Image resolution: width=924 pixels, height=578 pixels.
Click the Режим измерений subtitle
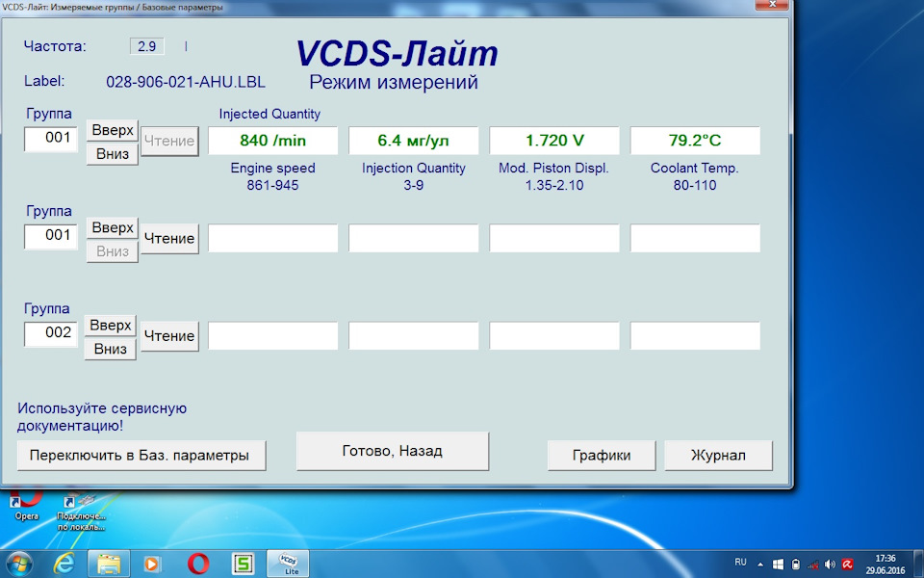click(x=394, y=82)
